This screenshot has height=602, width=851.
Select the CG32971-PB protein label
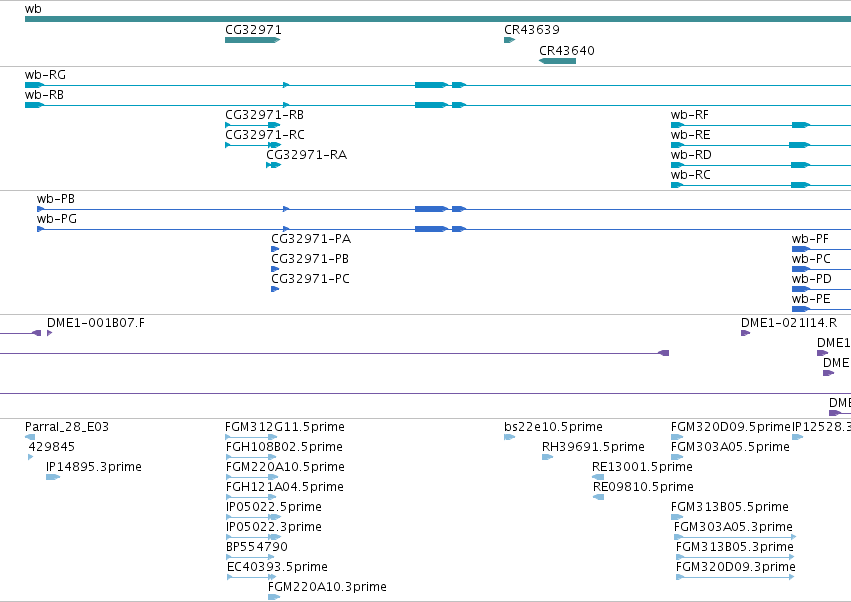[x=310, y=259]
